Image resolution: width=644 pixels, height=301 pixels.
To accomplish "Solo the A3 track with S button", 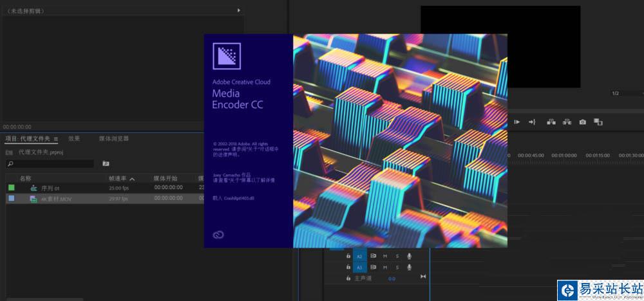I will (397, 268).
